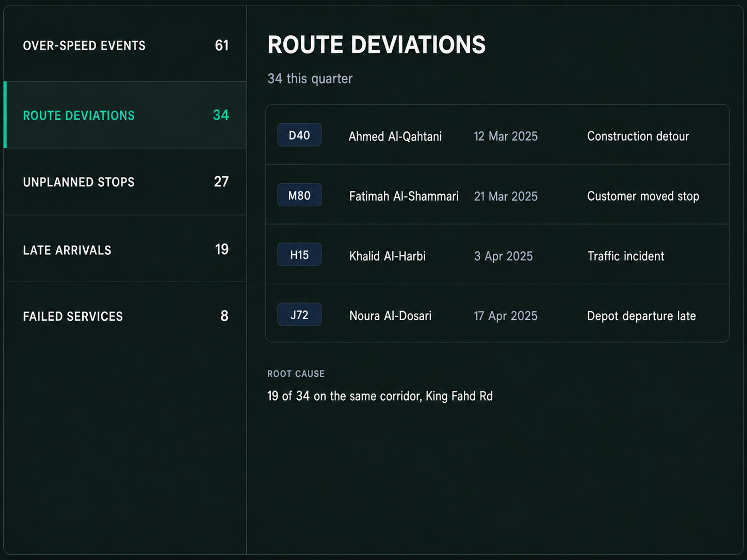Screen dimensions: 747x560
Task: Click the Construction detour reason
Action: 638,136
